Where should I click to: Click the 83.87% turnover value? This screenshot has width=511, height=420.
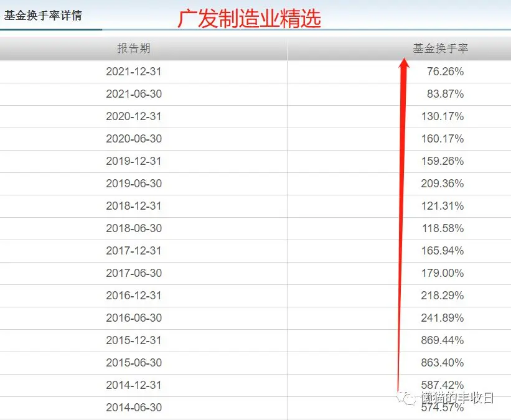pos(445,94)
